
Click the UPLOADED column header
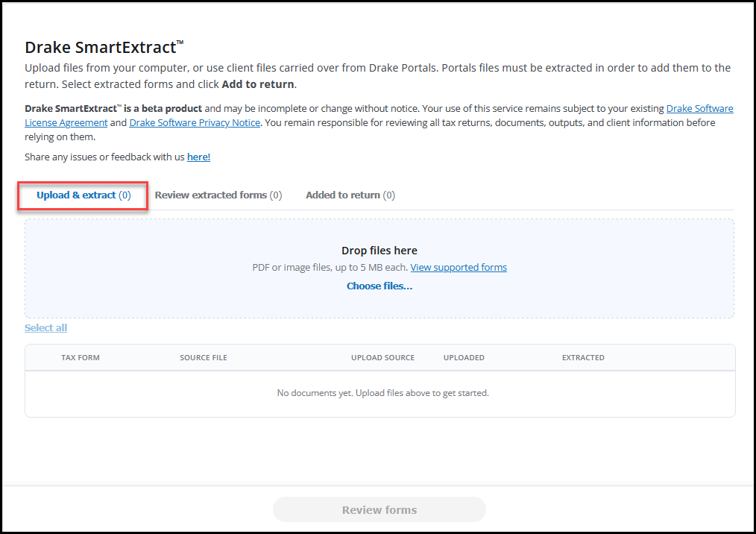[464, 357]
